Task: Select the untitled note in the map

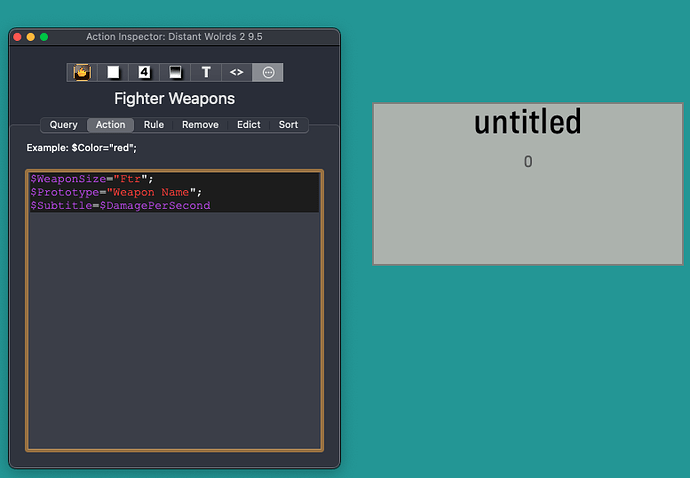Action: pyautogui.click(x=528, y=184)
